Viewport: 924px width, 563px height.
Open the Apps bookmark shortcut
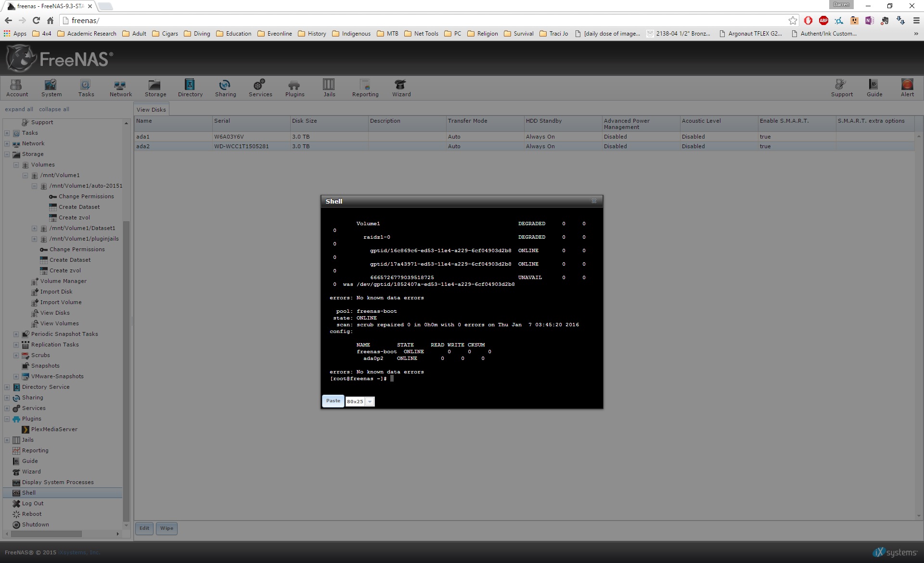(15, 34)
